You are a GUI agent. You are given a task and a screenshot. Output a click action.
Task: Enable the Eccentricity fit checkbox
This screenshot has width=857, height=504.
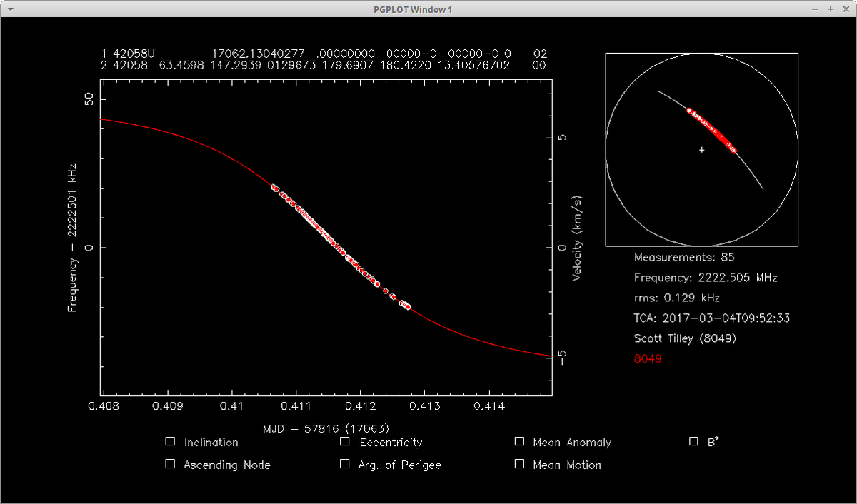tap(345, 442)
